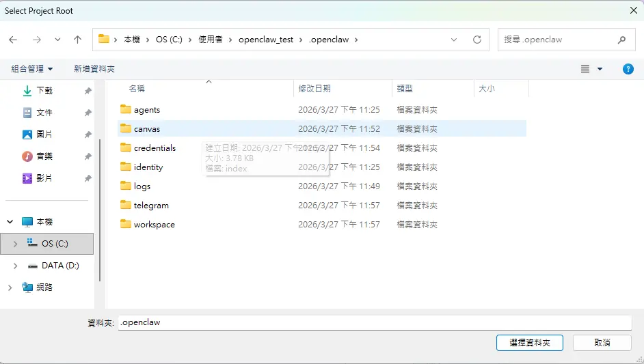This screenshot has height=364, width=644.
Task: Click the workspace folder icon
Action: (126, 223)
